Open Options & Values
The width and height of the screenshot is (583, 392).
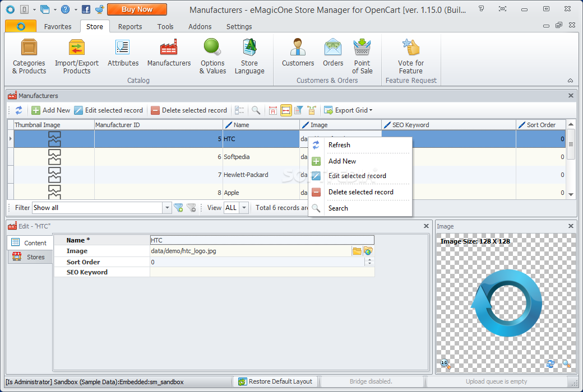(x=212, y=57)
